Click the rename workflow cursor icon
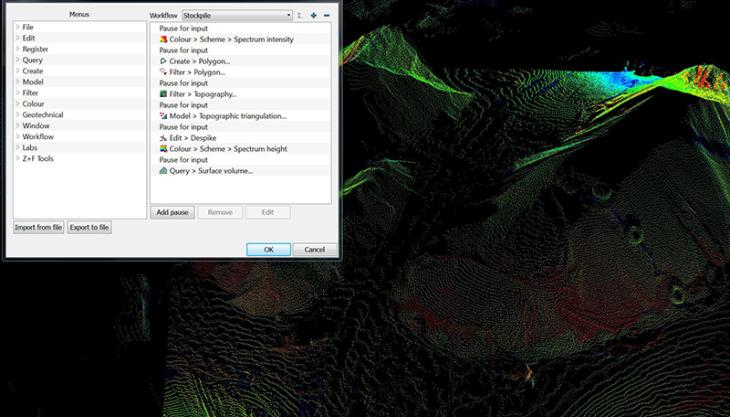 pos(299,15)
